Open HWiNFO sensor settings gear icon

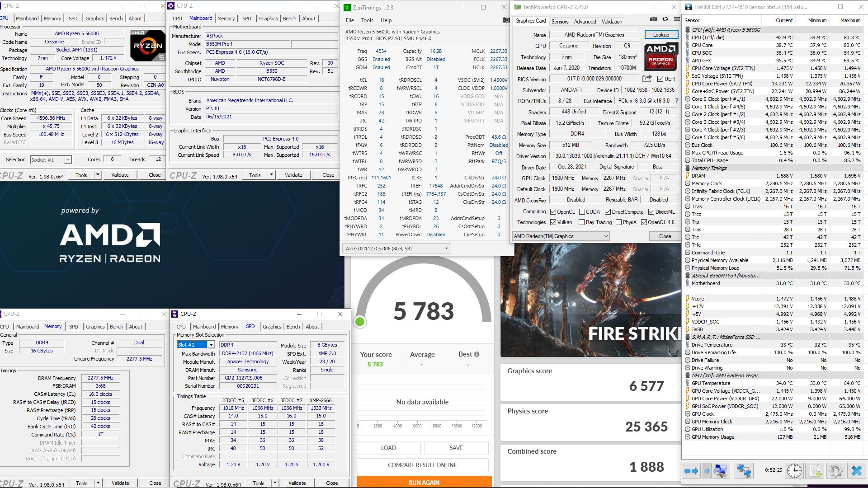tap(835, 471)
